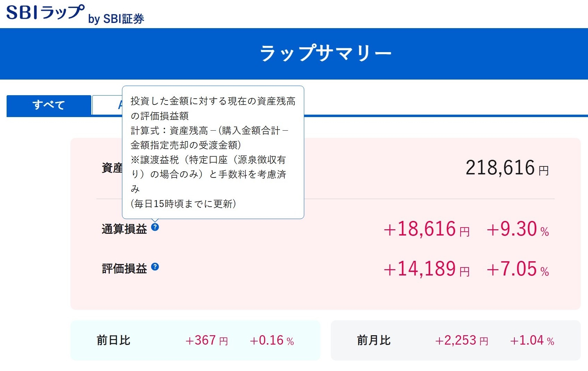Click the 前月比 label
588x371 pixels.
click(x=374, y=340)
